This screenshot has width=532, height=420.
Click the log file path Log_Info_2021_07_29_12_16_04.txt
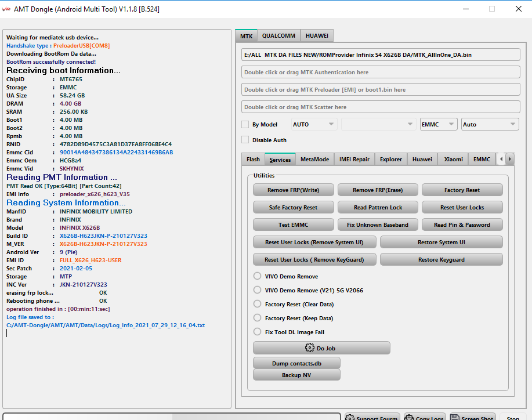(x=106, y=325)
